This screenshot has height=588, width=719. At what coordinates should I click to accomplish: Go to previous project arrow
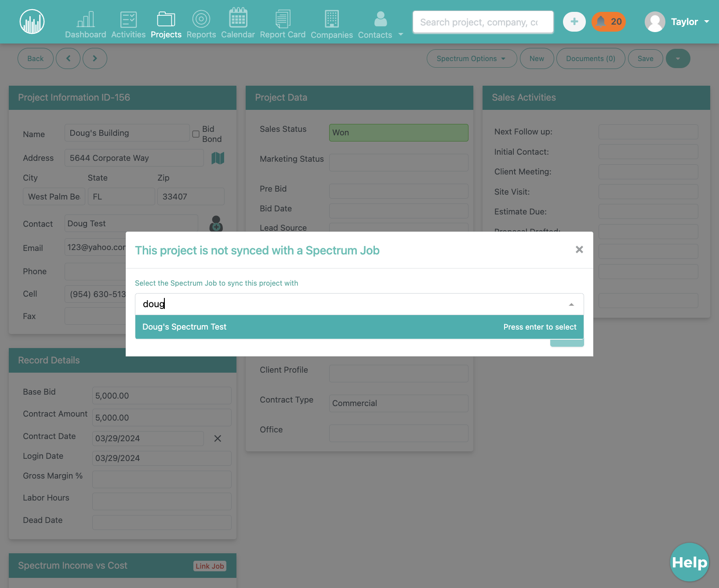[68, 58]
